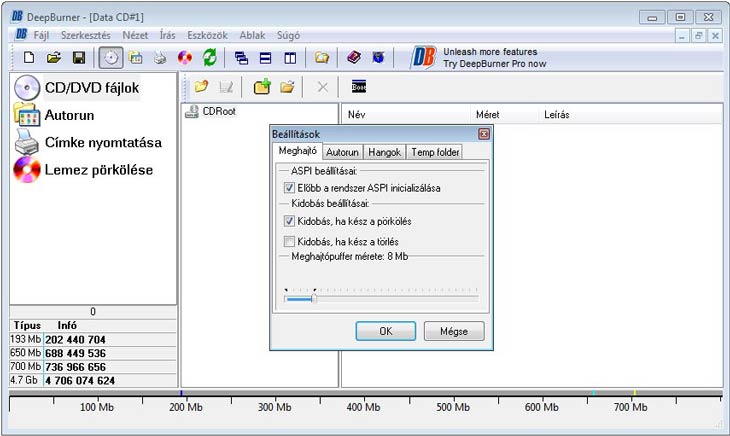
Task: Click the 700 Mb mark on capacity ruler
Action: [x=630, y=407]
